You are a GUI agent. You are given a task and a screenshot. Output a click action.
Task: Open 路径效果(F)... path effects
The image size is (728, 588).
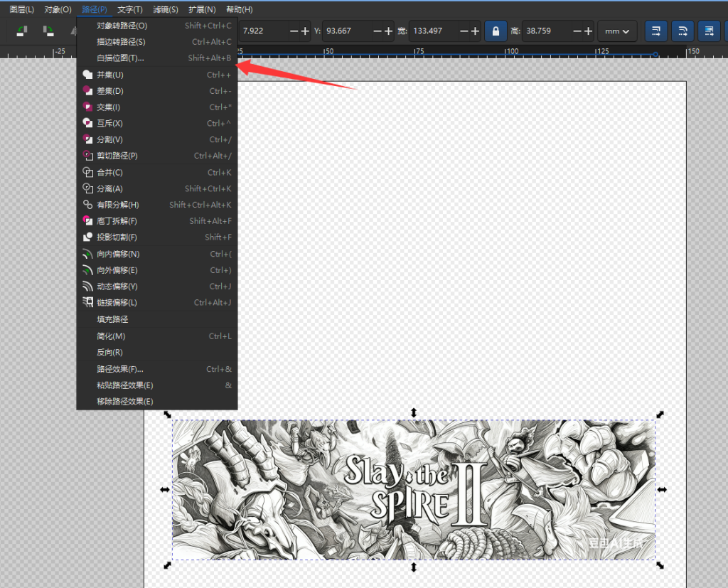(x=120, y=369)
